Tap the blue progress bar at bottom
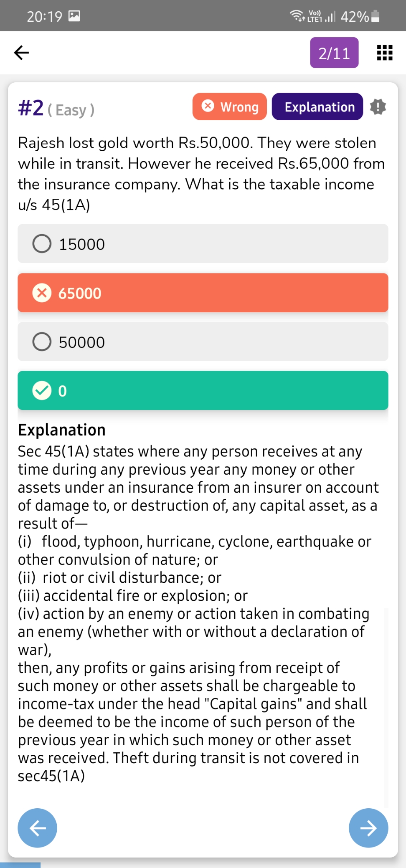Screen dimensions: 406x868 [20, 865]
